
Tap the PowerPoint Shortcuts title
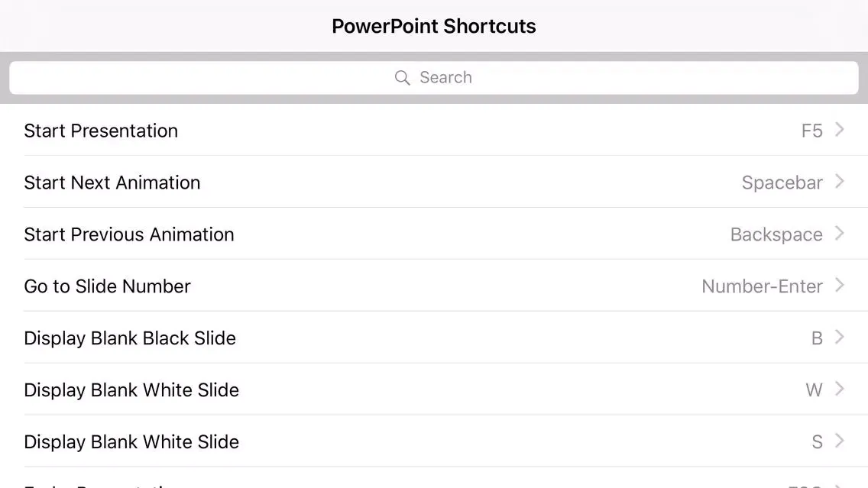[433, 25]
